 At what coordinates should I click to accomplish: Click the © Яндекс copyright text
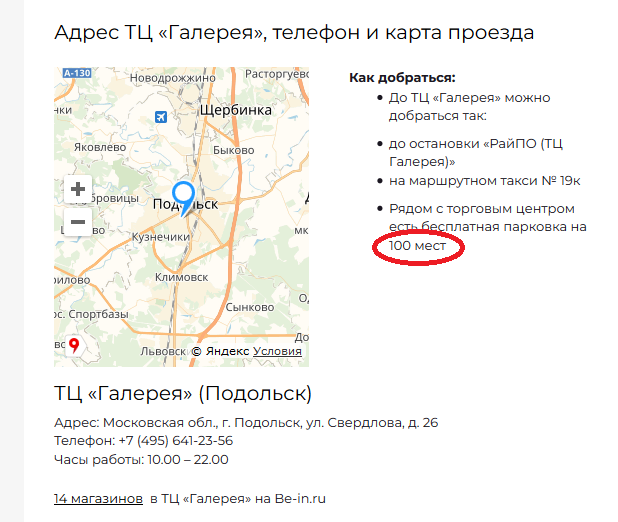221,351
